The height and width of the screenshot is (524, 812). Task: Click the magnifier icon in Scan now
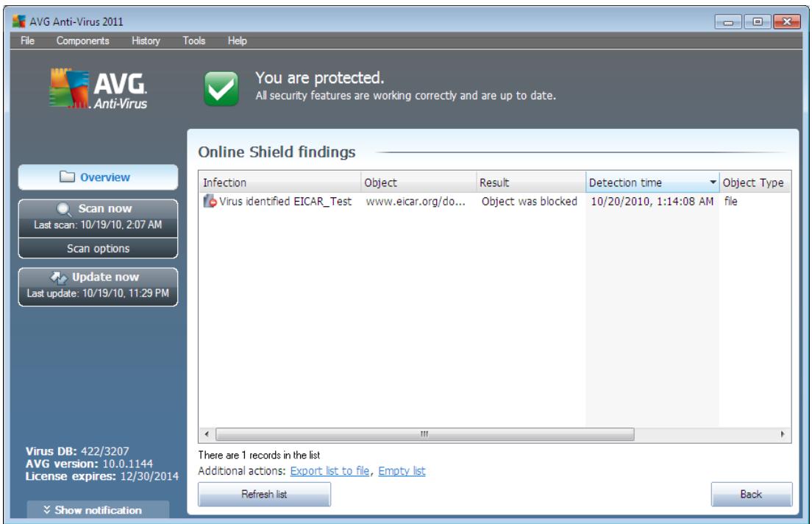pos(64,210)
